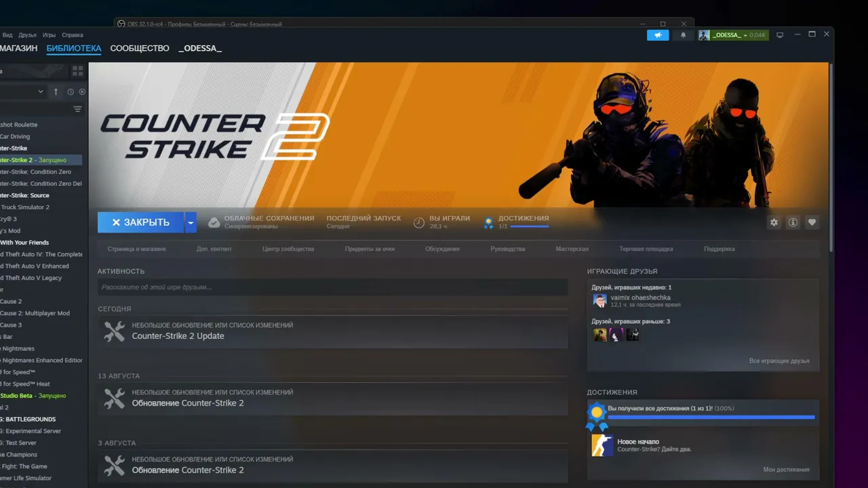The width and height of the screenshot is (868, 488).
Task: Click the achievements 100% progress bar
Action: (711, 418)
